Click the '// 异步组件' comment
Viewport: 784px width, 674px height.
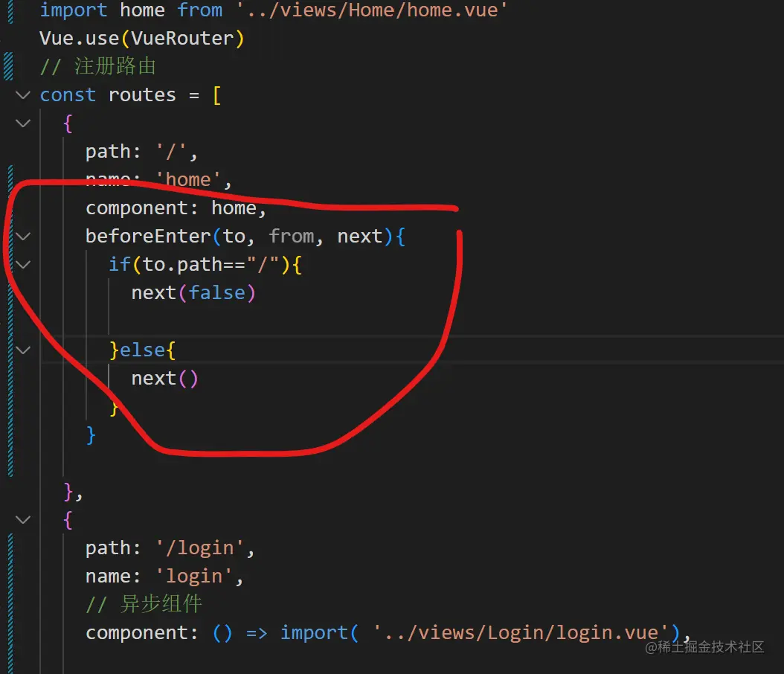144,605
